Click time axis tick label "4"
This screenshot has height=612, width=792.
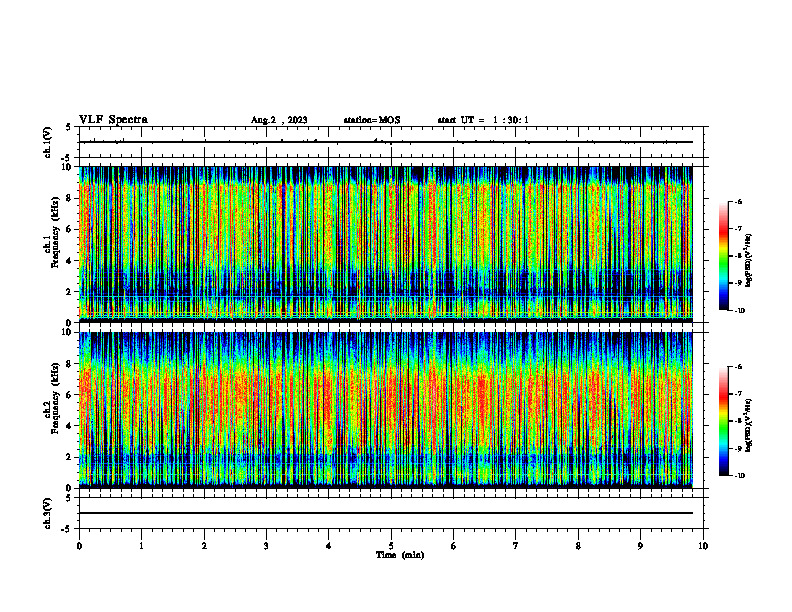329,546
